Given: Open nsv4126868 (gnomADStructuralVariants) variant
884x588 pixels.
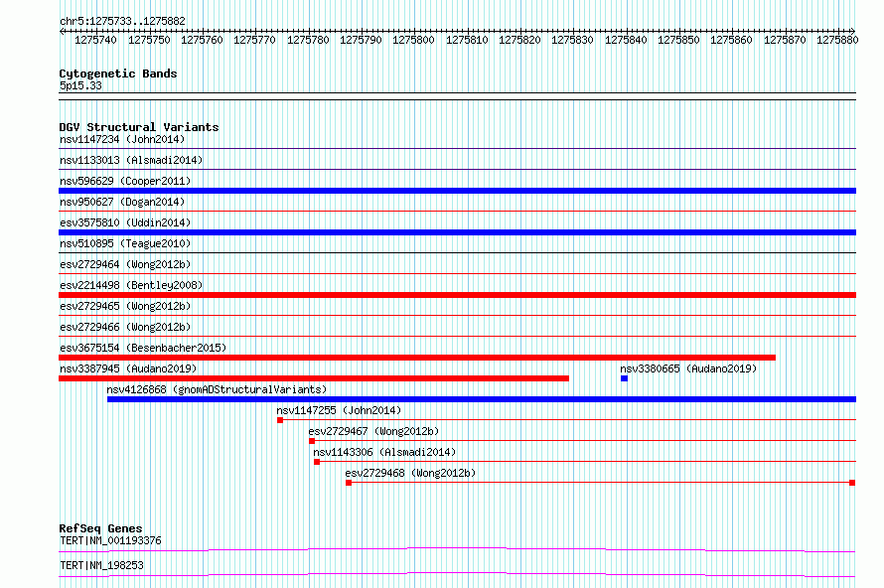Looking at the screenshot, I should (218, 389).
